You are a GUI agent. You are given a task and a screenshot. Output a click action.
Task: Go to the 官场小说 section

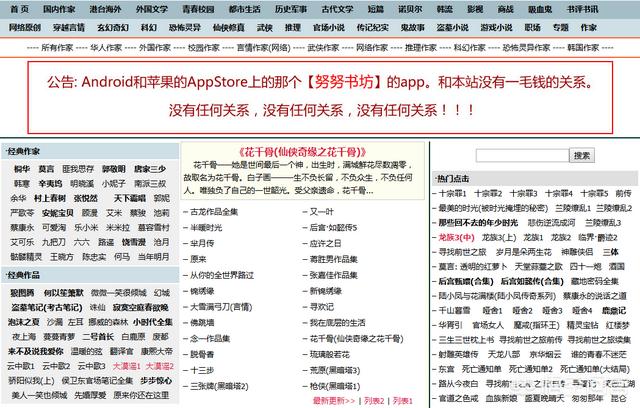click(x=329, y=27)
